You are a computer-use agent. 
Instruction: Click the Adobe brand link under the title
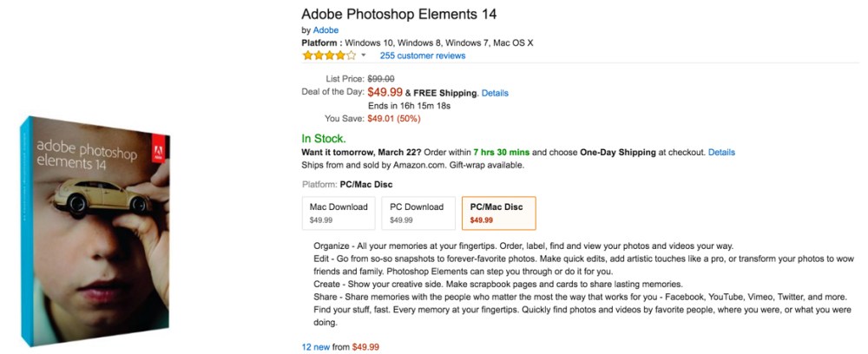click(325, 30)
